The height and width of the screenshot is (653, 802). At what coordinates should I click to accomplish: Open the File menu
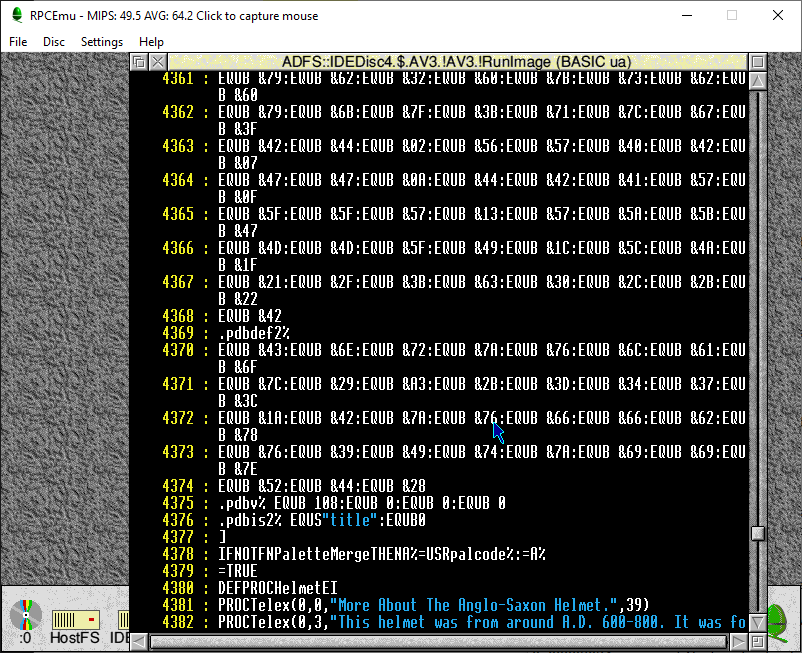click(x=18, y=42)
